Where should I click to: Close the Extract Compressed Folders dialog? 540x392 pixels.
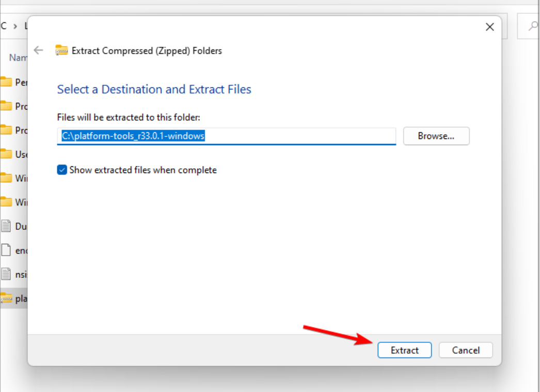click(x=490, y=27)
